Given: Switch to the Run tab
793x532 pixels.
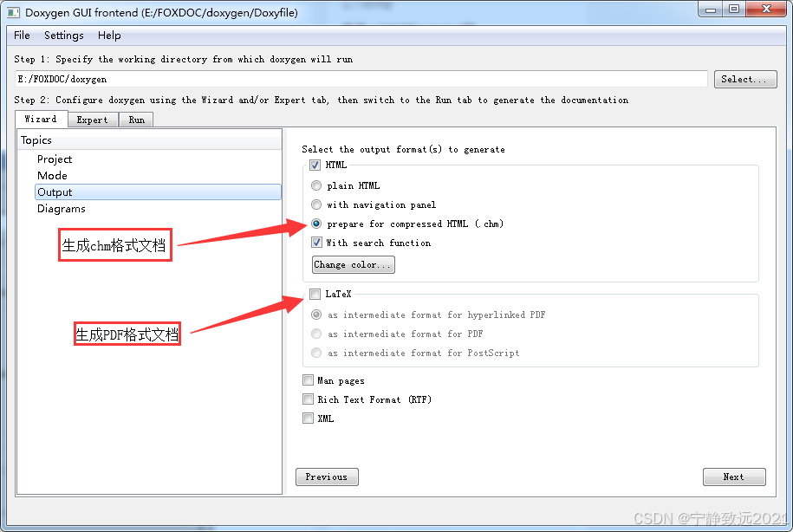Looking at the screenshot, I should tap(137, 120).
